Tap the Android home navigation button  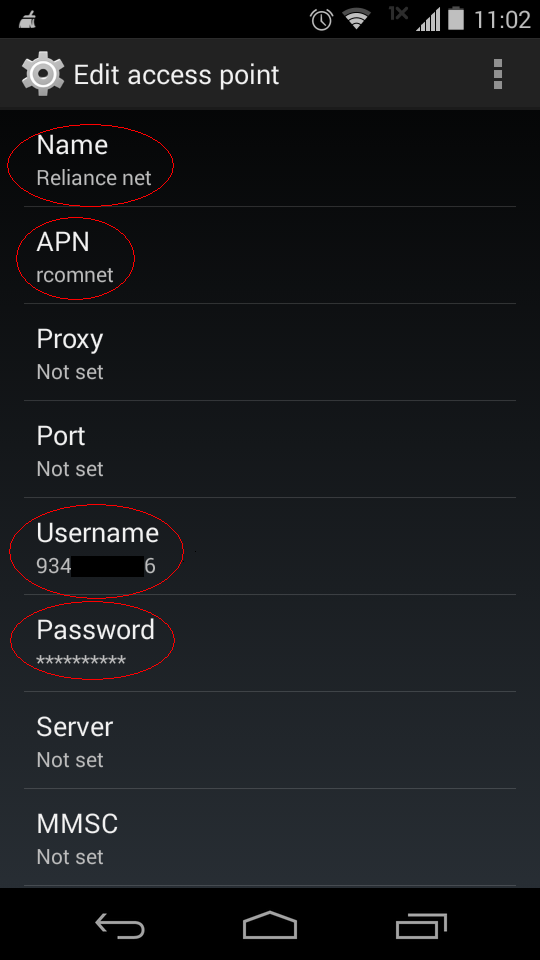[270, 924]
